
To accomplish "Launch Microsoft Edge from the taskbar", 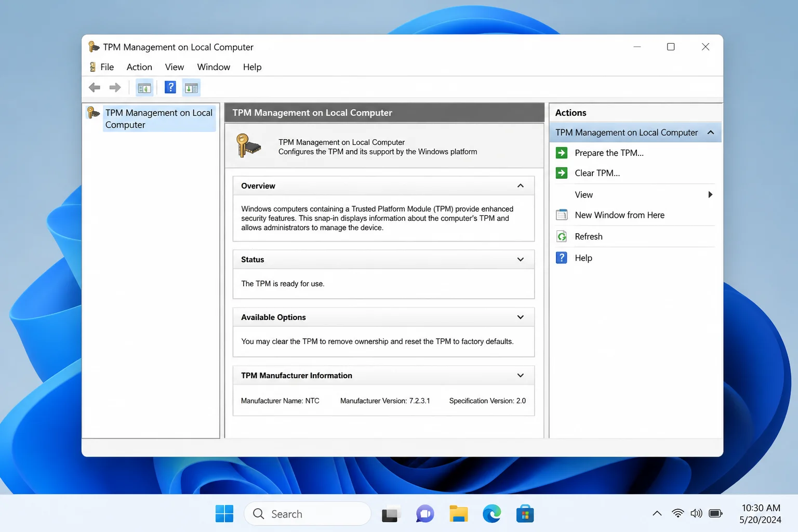I will [492, 514].
